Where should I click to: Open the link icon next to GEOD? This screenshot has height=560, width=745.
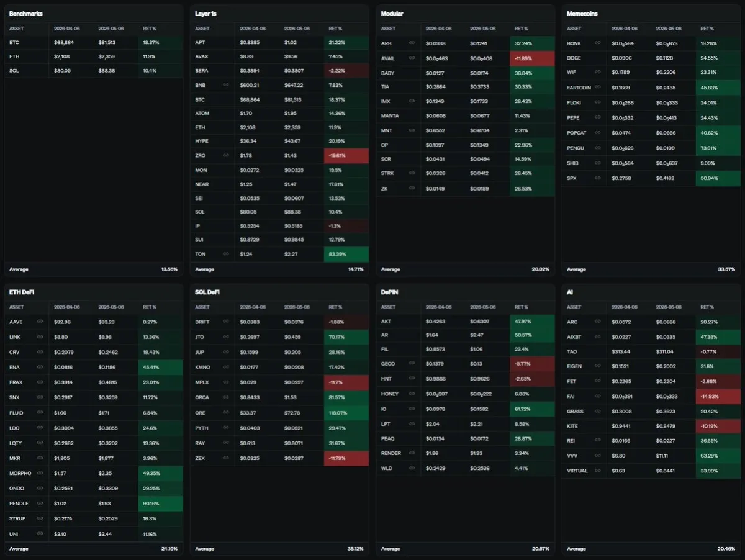[x=412, y=364]
